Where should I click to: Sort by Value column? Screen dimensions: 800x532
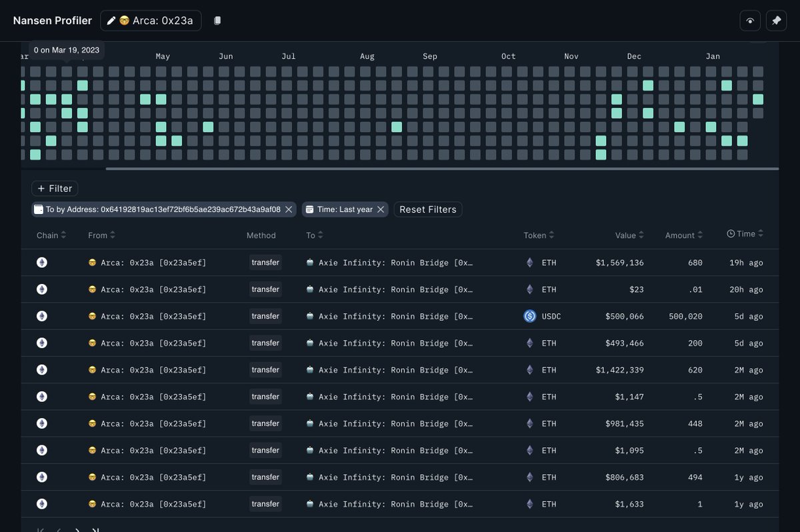tap(629, 235)
